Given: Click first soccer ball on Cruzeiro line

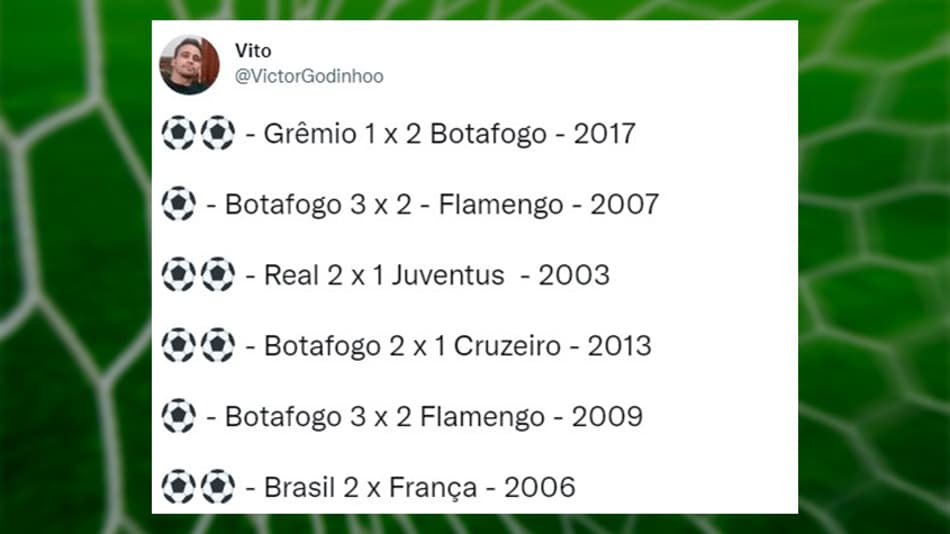Looking at the screenshot, I should click(179, 345).
